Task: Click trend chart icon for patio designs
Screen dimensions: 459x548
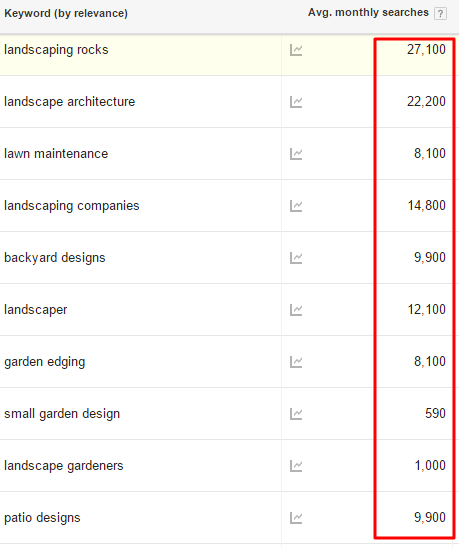Action: (x=296, y=518)
